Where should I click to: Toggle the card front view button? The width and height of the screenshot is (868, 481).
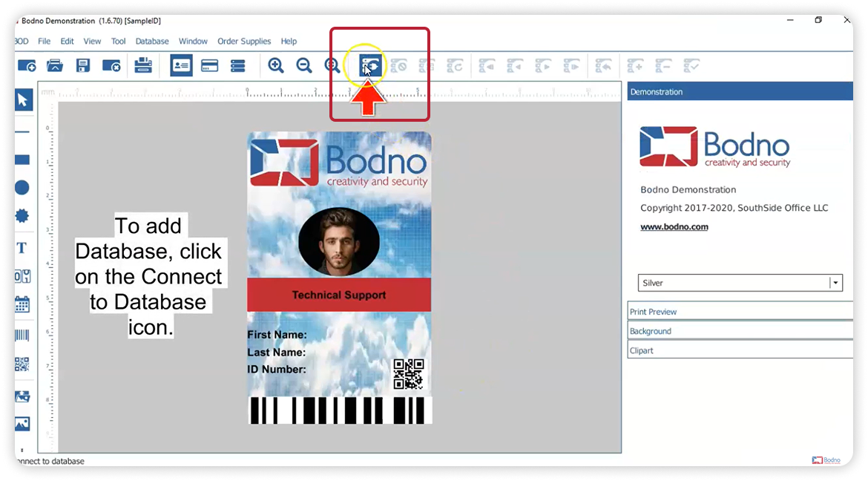[x=181, y=66]
